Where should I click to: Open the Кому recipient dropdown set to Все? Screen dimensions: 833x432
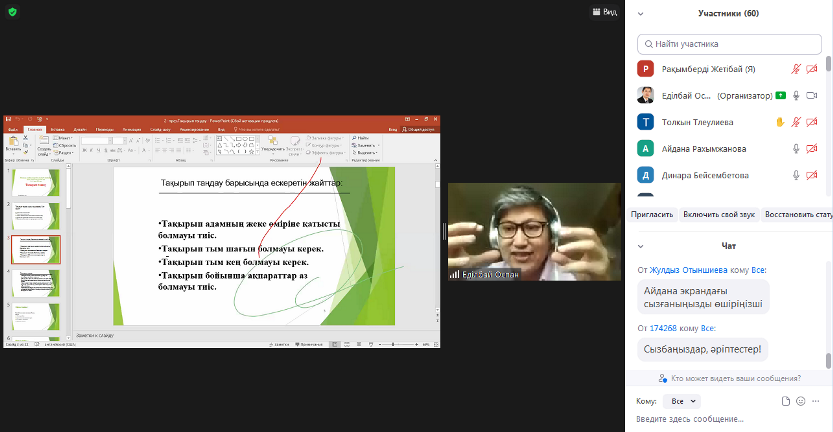(683, 401)
